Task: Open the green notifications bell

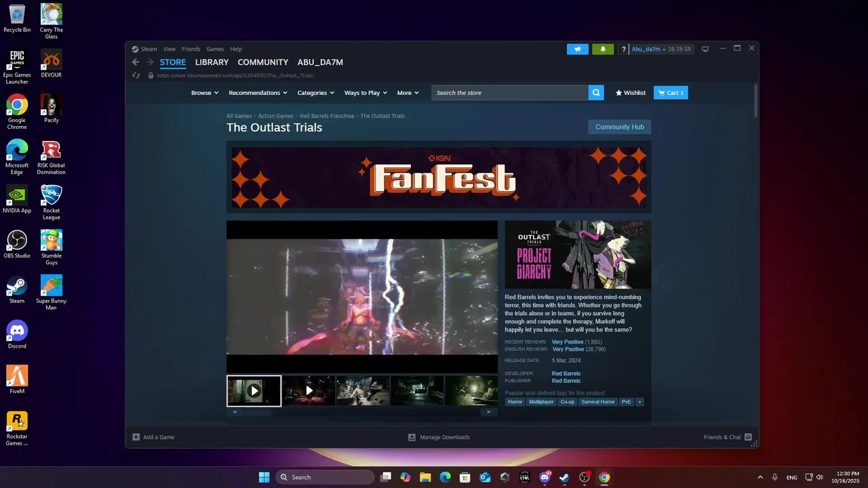Action: (x=603, y=49)
